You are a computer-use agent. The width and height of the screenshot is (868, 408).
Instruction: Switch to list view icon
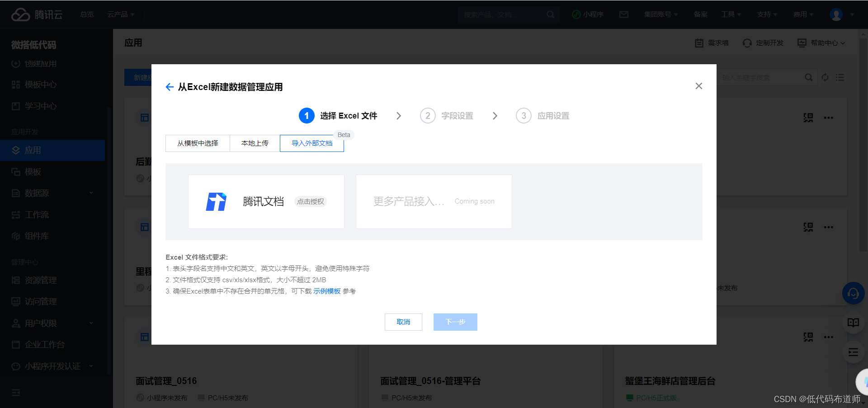(840, 77)
